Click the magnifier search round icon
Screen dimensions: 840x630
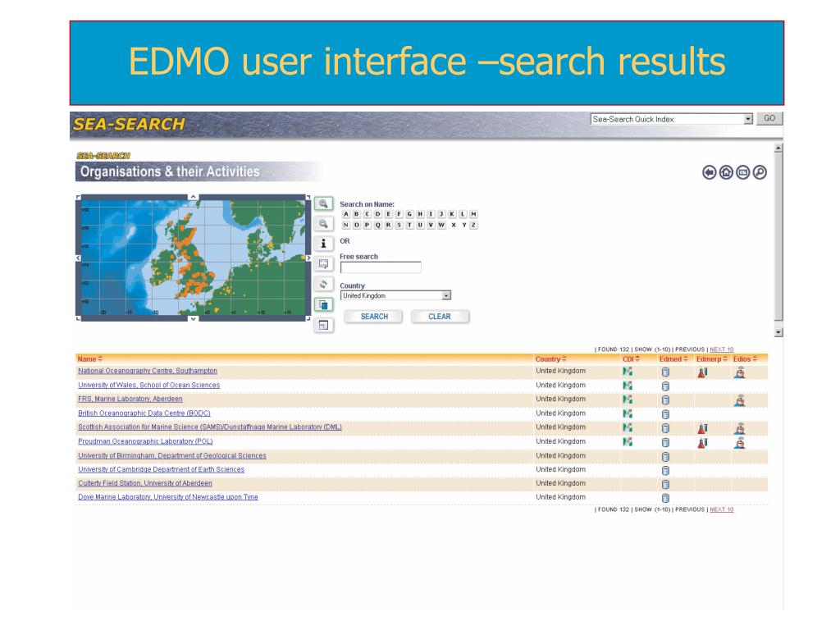pyautogui.click(x=760, y=172)
